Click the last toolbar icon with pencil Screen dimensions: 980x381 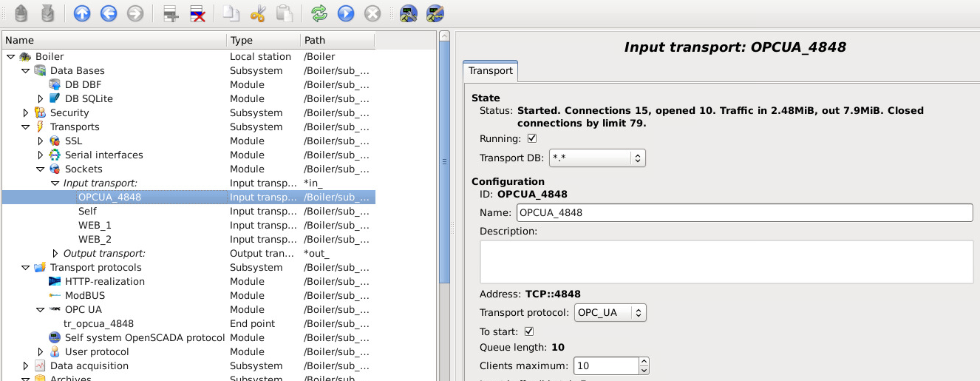pos(435,13)
